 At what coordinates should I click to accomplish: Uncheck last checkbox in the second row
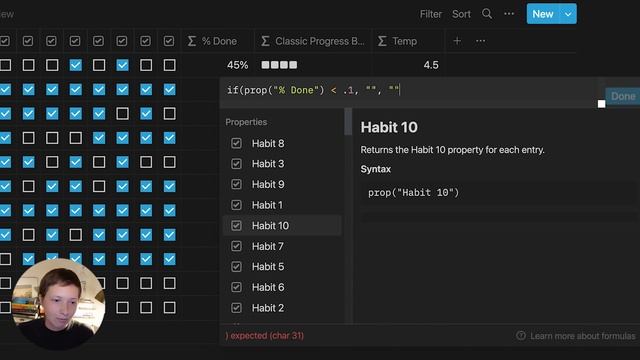pos(169,89)
